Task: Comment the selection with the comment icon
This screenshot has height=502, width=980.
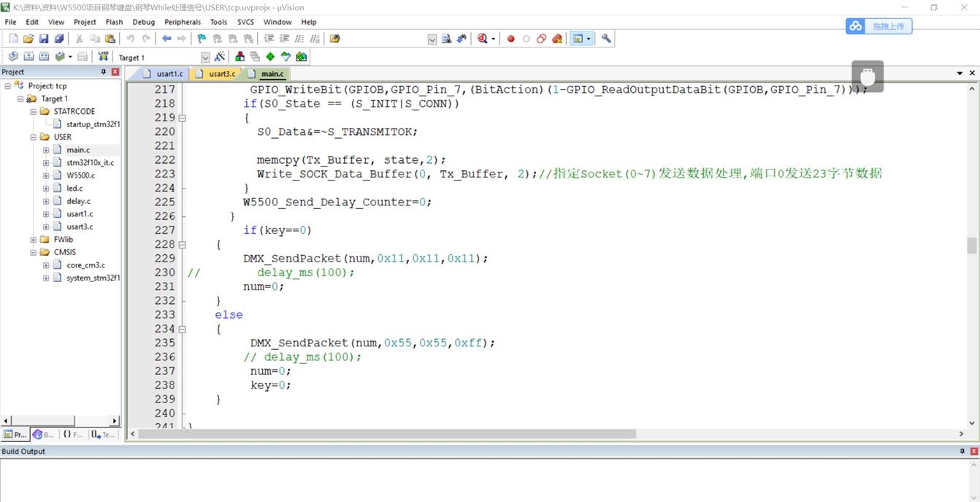Action: pyautogui.click(x=299, y=39)
